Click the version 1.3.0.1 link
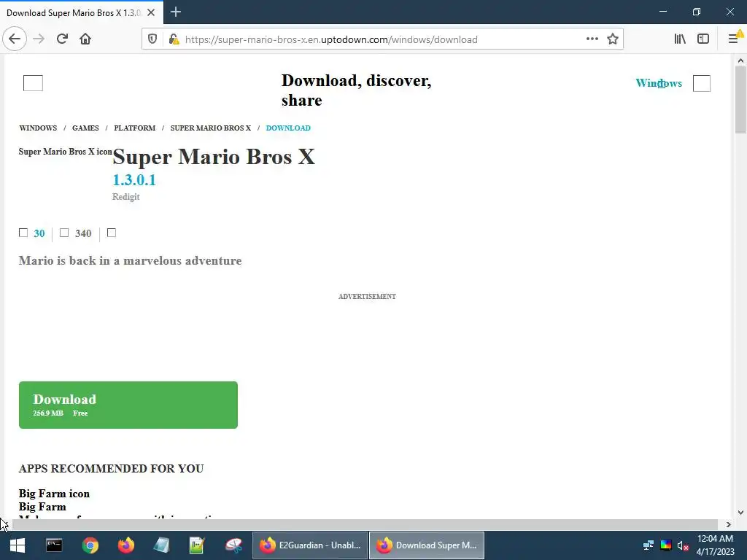 [134, 180]
